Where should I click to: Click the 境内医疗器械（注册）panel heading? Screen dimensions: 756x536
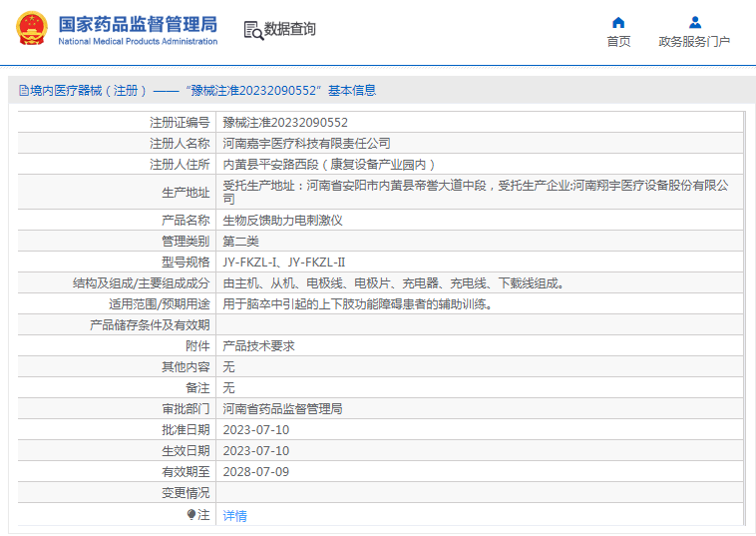click(x=196, y=91)
